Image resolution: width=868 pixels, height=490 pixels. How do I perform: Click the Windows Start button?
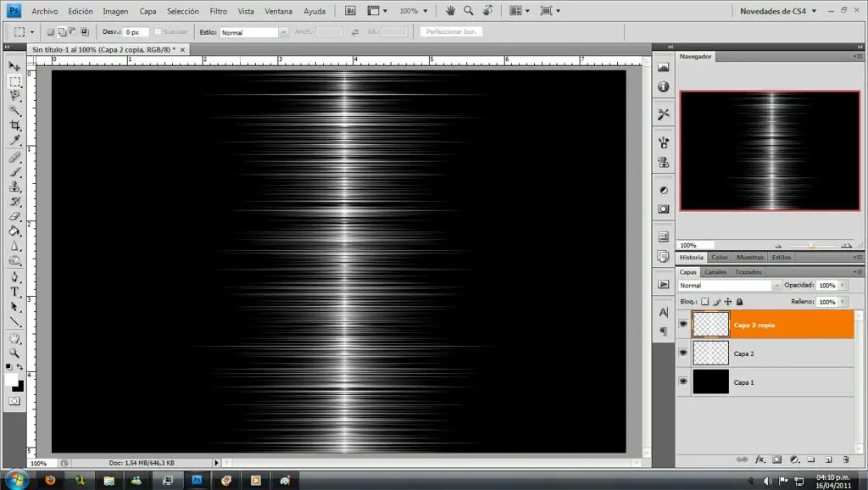coord(16,478)
